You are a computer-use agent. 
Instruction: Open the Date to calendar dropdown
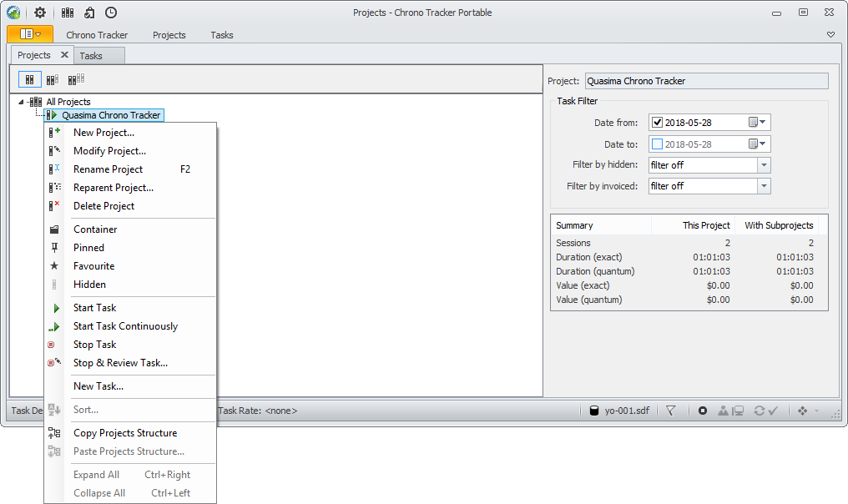757,144
